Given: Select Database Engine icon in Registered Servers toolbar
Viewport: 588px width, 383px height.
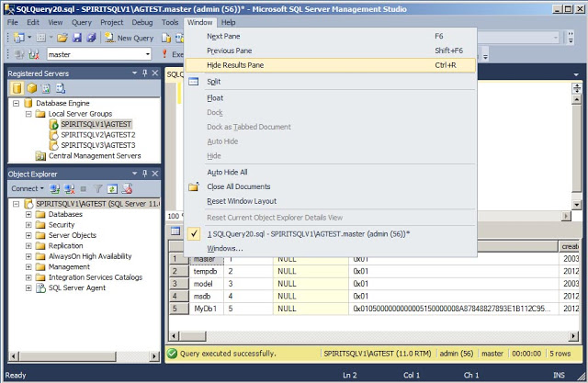Looking at the screenshot, I should coord(17,88).
